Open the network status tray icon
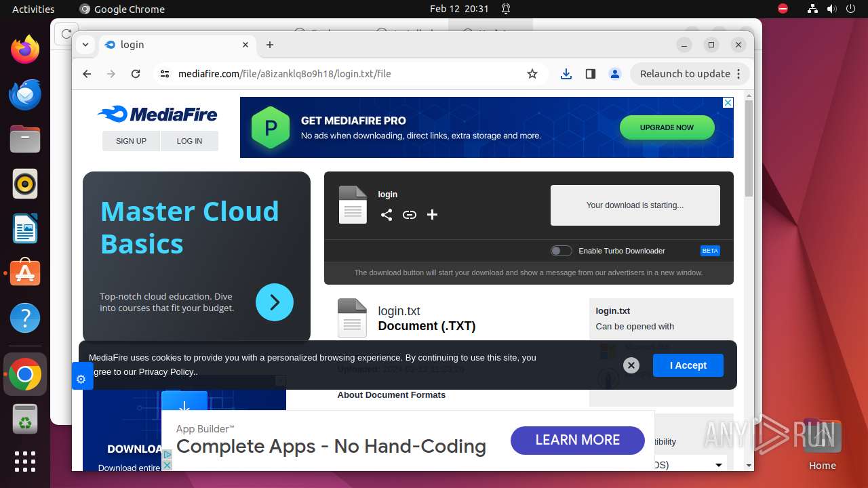The image size is (868, 488). coord(812,9)
